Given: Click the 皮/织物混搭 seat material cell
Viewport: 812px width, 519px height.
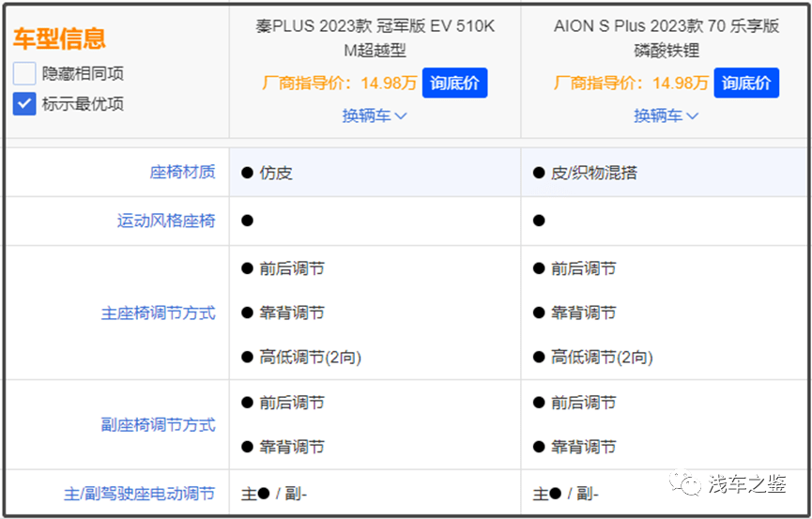Looking at the screenshot, I should pos(665,173).
